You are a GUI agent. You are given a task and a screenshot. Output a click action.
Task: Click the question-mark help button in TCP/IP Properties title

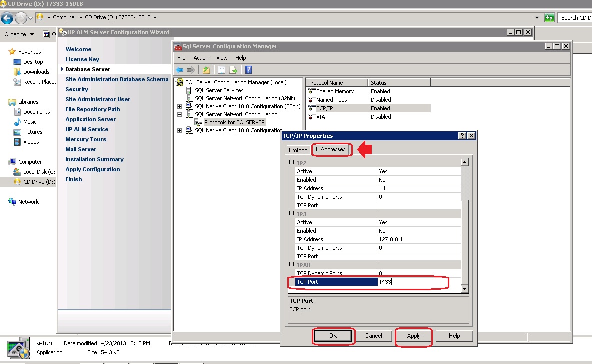462,136
